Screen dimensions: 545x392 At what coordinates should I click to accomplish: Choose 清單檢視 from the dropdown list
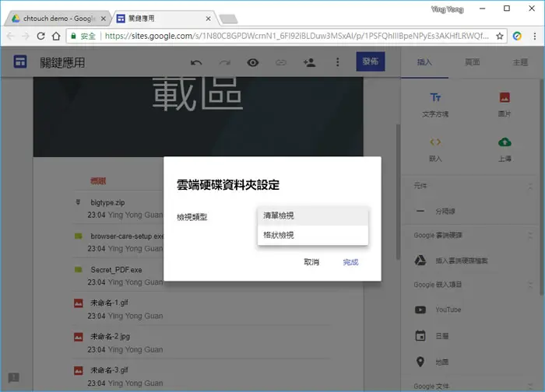coord(313,215)
